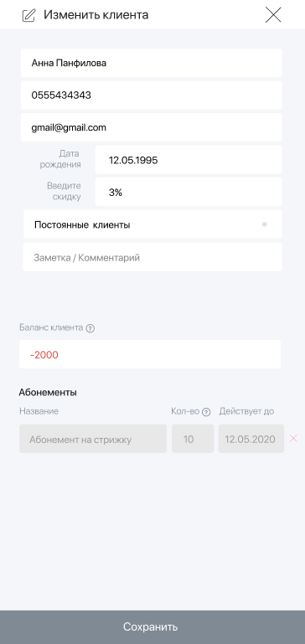The height and width of the screenshot is (644, 305).
Task: Select the email field gmail@gmail.com
Action: coord(152,127)
